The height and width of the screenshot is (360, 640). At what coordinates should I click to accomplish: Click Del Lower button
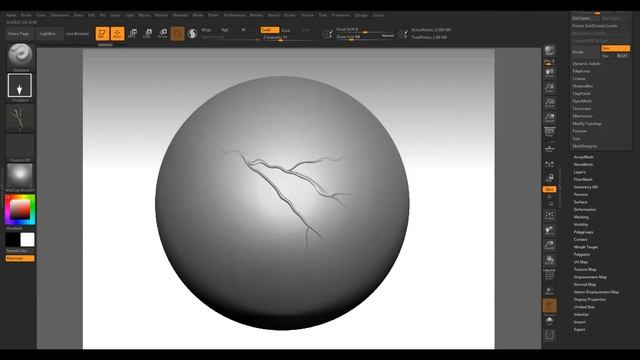[x=585, y=18]
